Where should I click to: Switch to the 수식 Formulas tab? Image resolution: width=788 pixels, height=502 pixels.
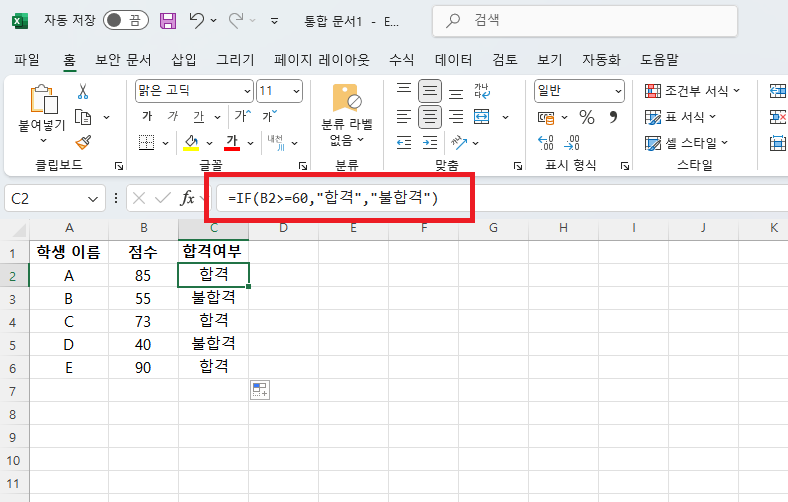coord(402,60)
